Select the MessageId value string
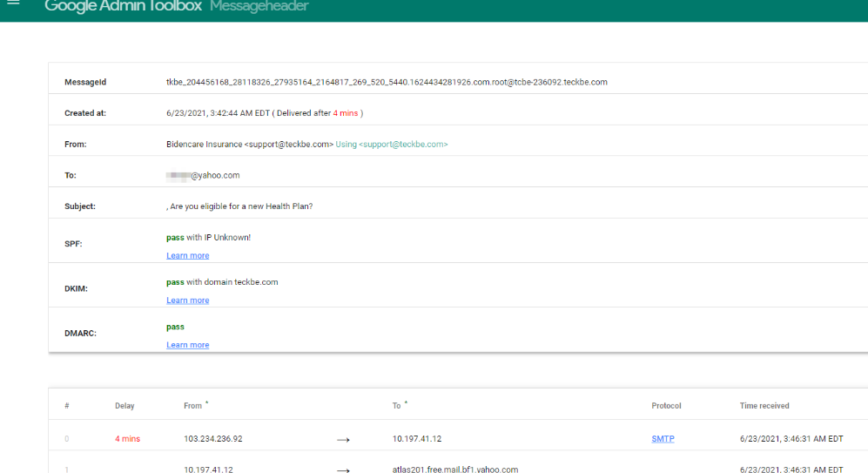This screenshot has height=473, width=868. coord(387,82)
